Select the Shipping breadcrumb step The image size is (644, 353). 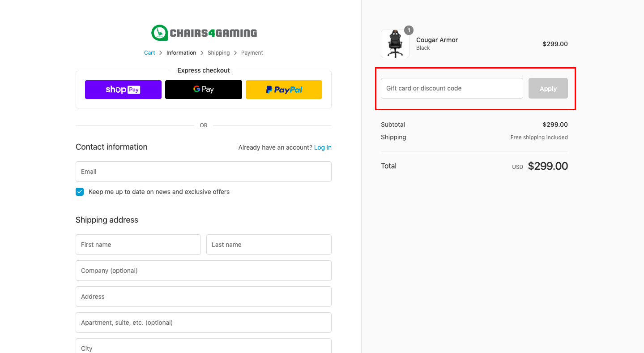[218, 53]
